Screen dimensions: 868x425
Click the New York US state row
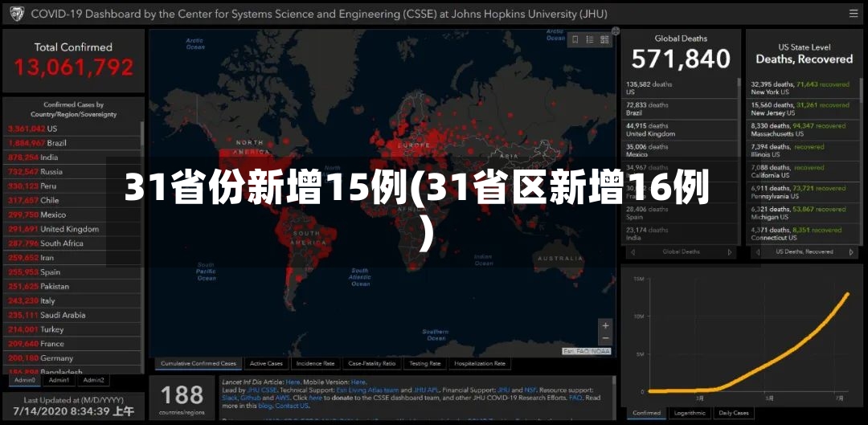(x=801, y=88)
